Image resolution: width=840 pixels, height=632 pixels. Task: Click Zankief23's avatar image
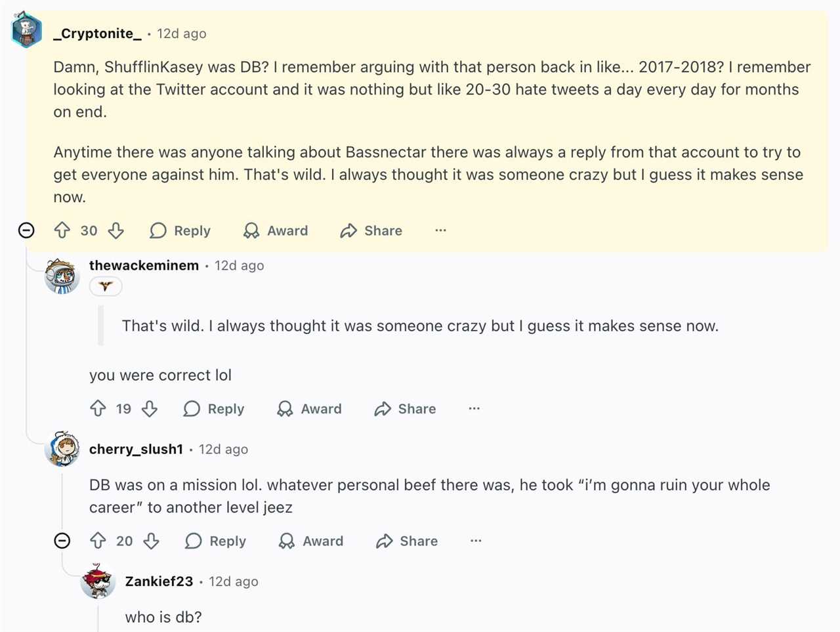click(98, 581)
